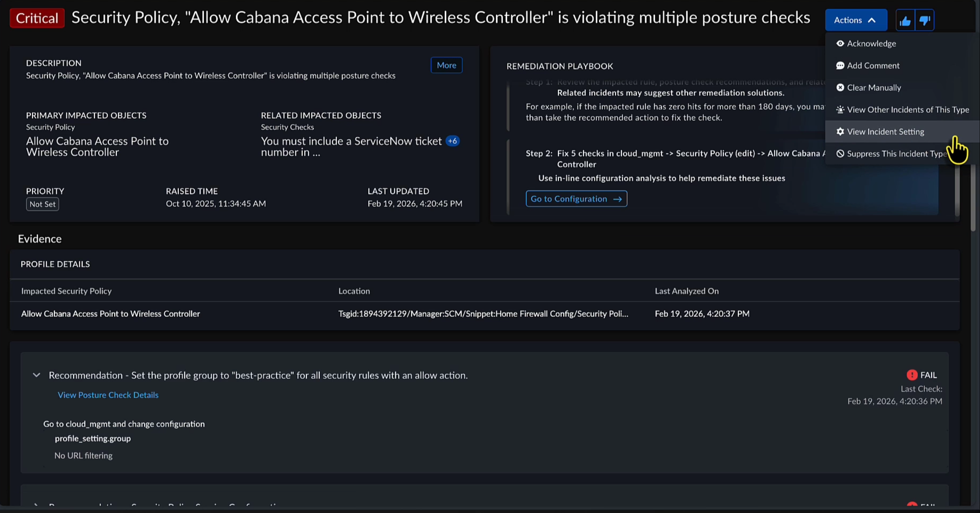Choose Clear Manually from Actions menu
This screenshot has width=980, height=513.
[873, 87]
